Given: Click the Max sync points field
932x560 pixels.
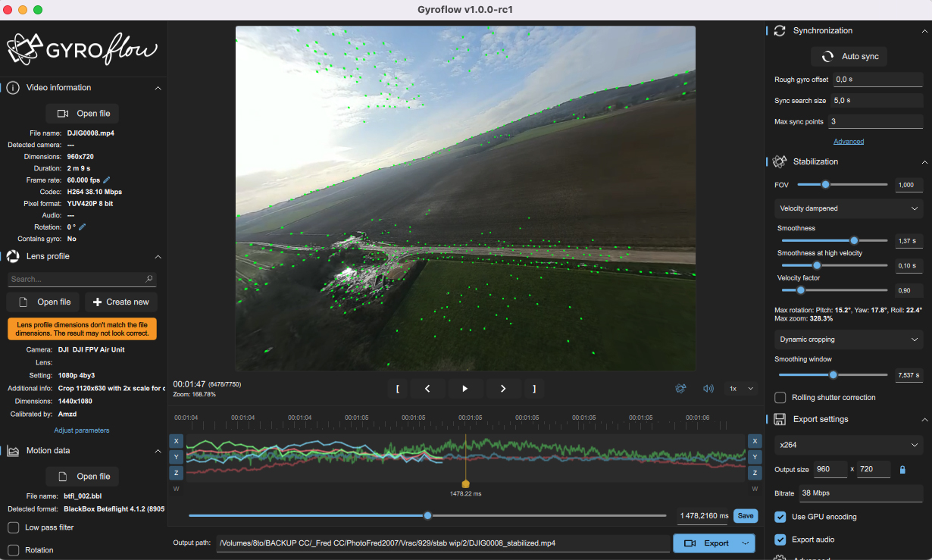Looking at the screenshot, I should (x=875, y=121).
